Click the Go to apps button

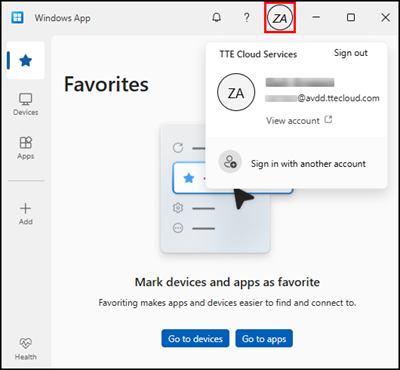tap(264, 338)
